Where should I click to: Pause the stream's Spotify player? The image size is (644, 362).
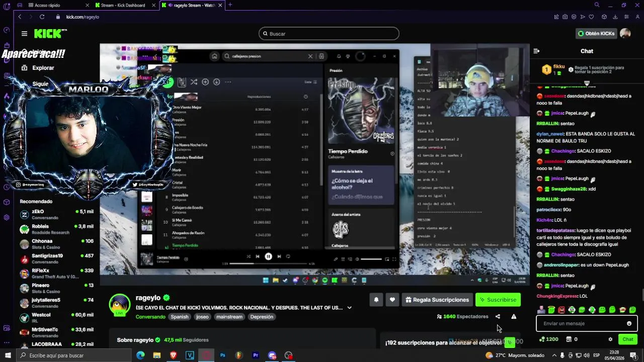[268, 256]
